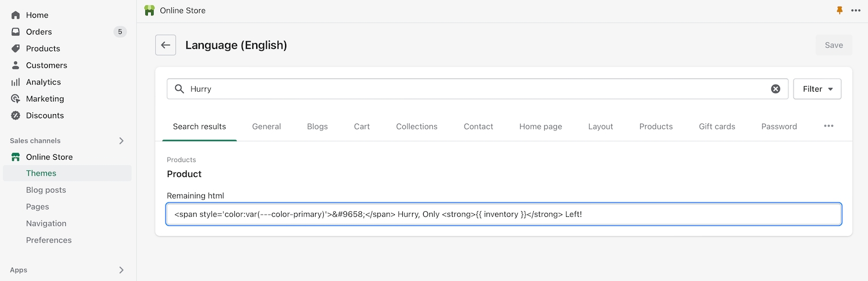The image size is (868, 281).
Task: Select the Customers person icon
Action: coord(16,65)
